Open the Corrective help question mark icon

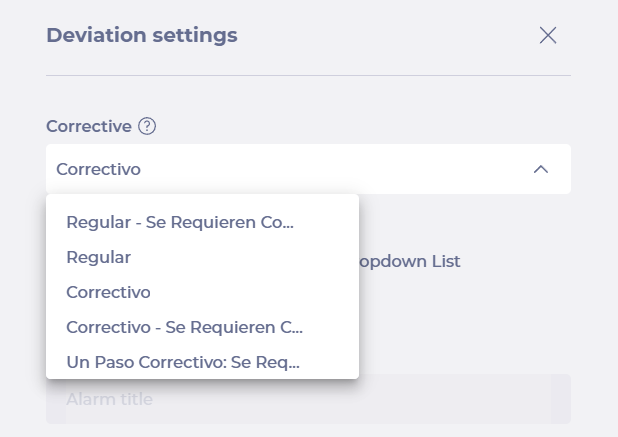[147, 126]
